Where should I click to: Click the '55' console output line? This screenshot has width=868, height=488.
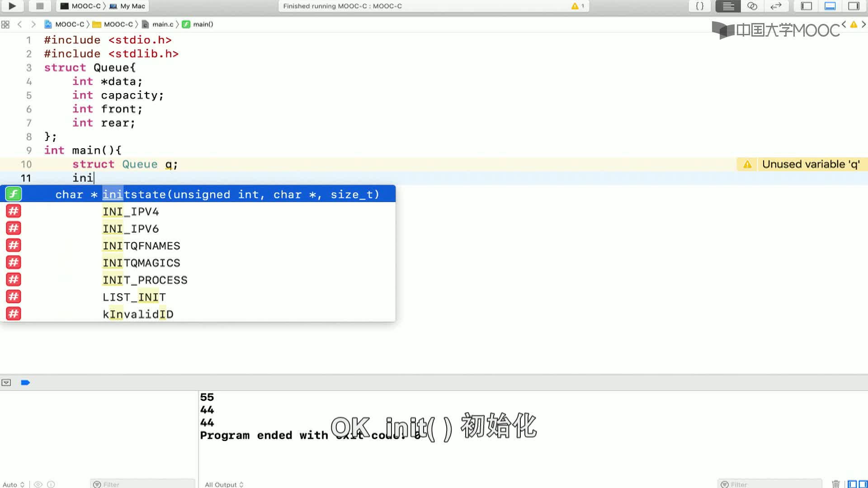[x=207, y=397]
